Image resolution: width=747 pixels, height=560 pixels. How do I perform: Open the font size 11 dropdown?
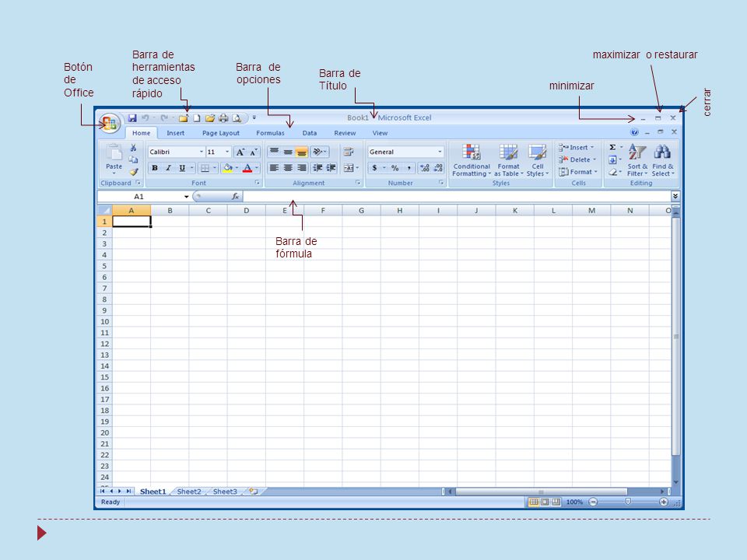pyautogui.click(x=226, y=152)
